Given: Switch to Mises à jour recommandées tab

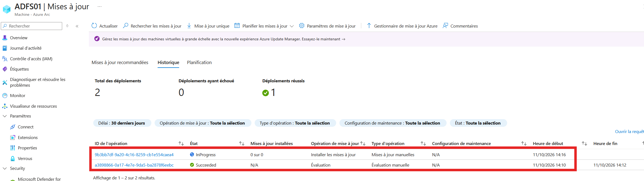Looking at the screenshot, I should (120, 62).
